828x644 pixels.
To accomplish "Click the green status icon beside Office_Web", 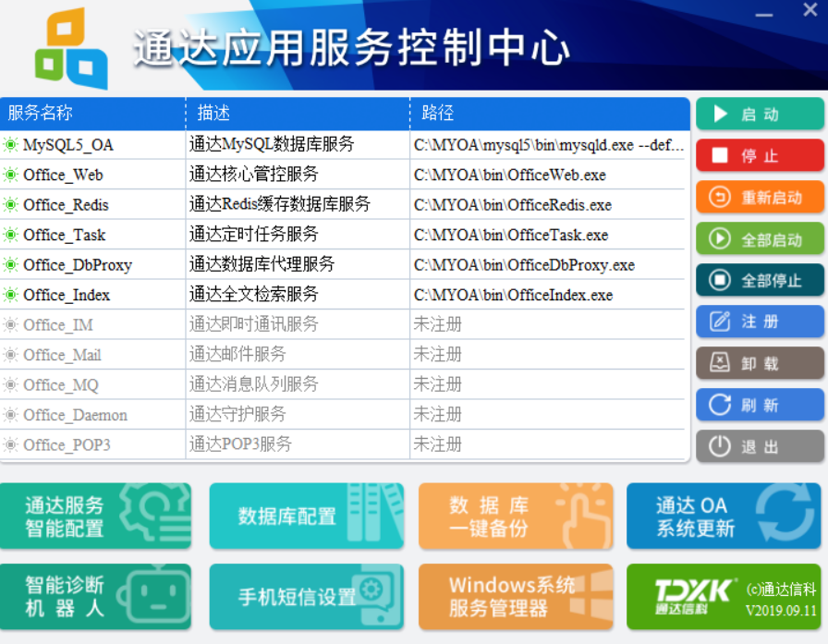I will 10,175.
